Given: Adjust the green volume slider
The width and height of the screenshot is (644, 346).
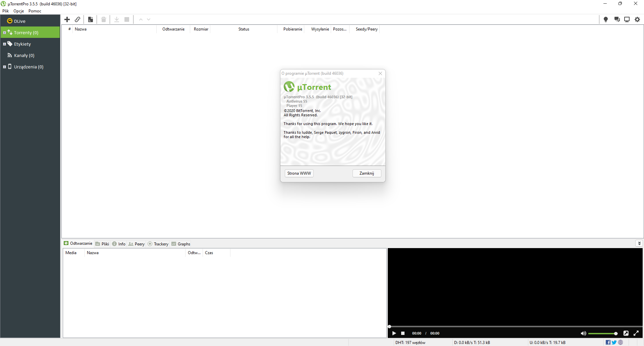Looking at the screenshot, I should tap(603, 334).
